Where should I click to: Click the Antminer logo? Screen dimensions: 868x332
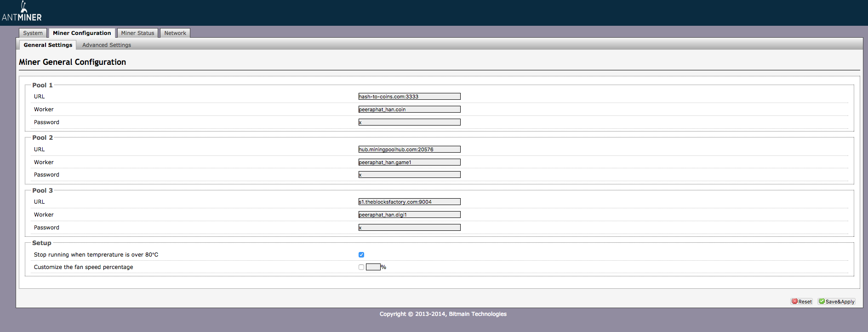tap(22, 12)
